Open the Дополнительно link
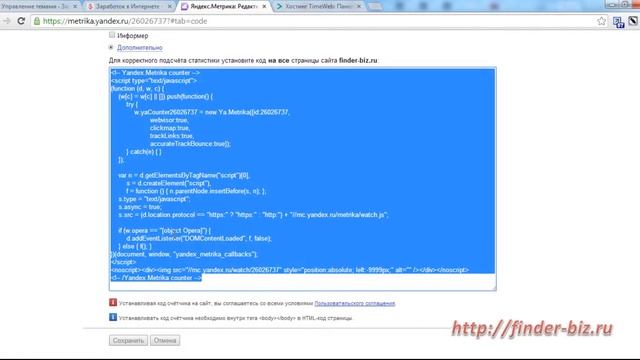 click(140, 48)
